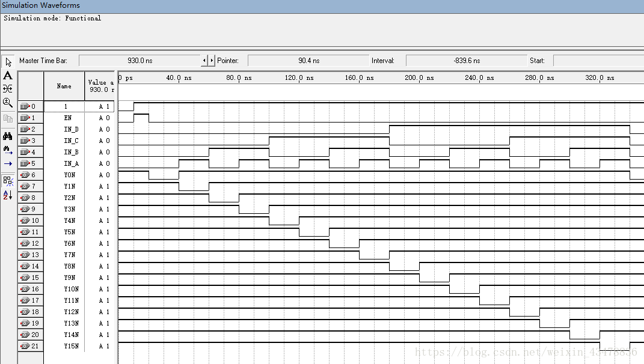The image size is (644, 364).
Task: Select input pin icon for IN_B row
Action: (x=25, y=152)
